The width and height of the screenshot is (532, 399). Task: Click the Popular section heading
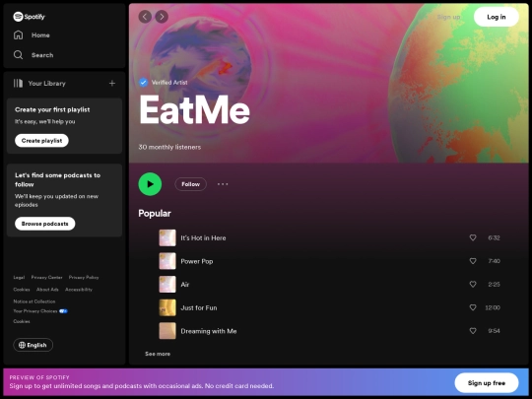coord(155,214)
